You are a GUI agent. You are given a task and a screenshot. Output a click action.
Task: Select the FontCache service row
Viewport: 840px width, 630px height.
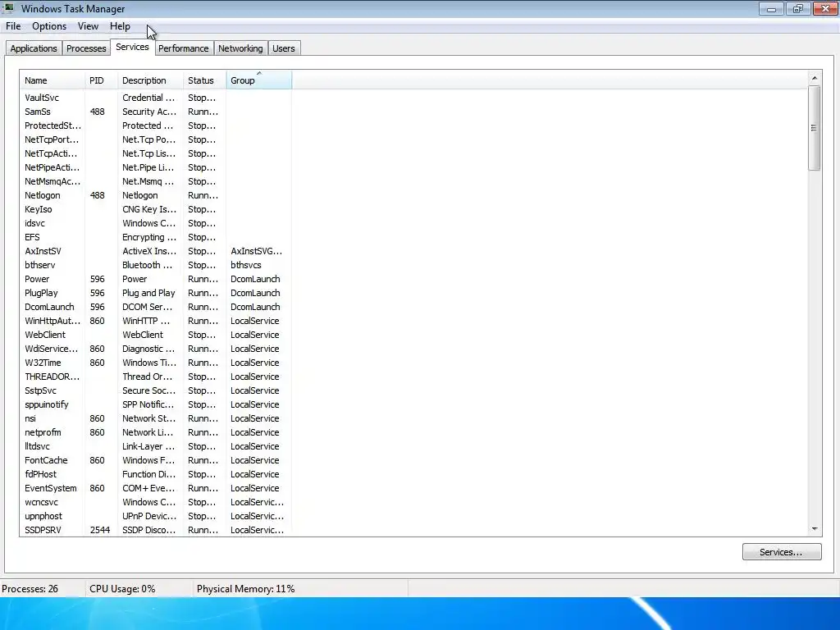point(155,459)
